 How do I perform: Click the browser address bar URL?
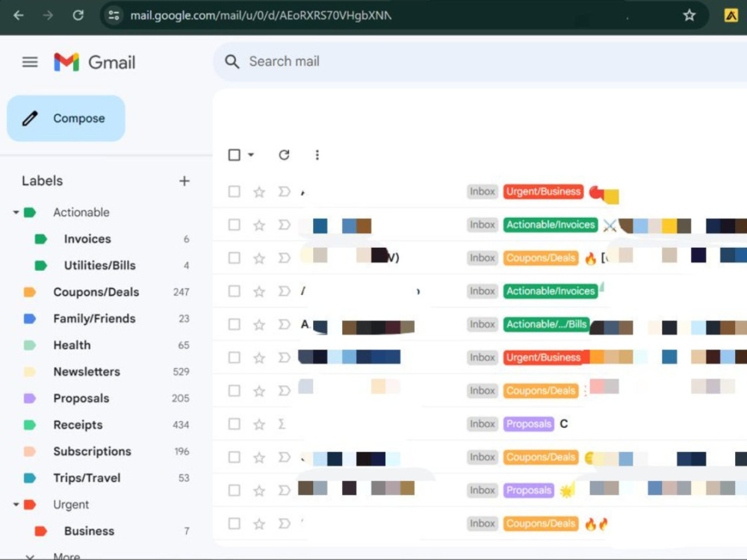(261, 16)
